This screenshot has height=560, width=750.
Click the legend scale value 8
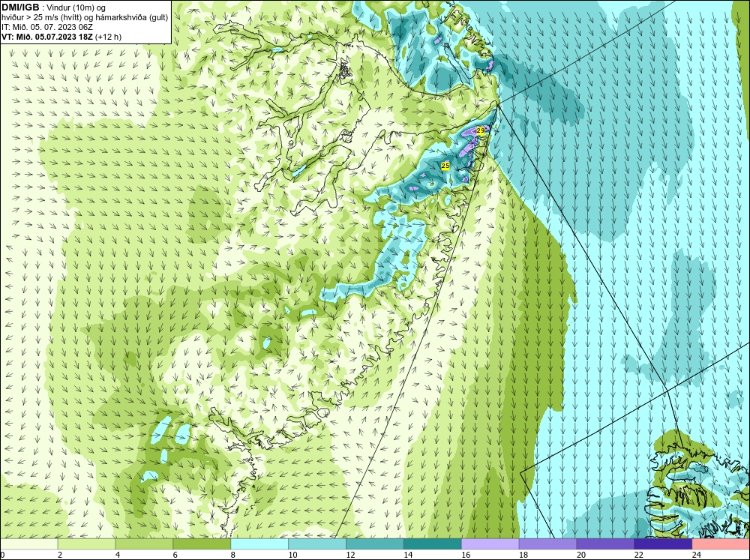coord(233,555)
